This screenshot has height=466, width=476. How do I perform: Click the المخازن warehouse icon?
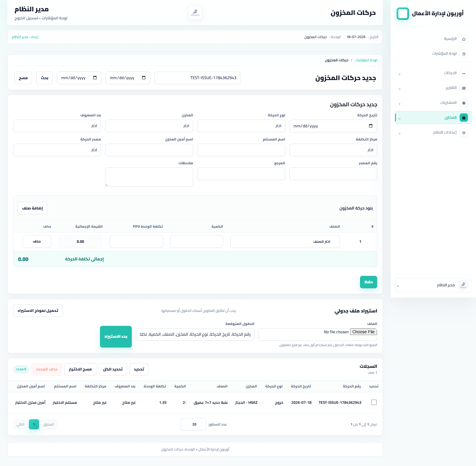pyautogui.click(x=464, y=118)
